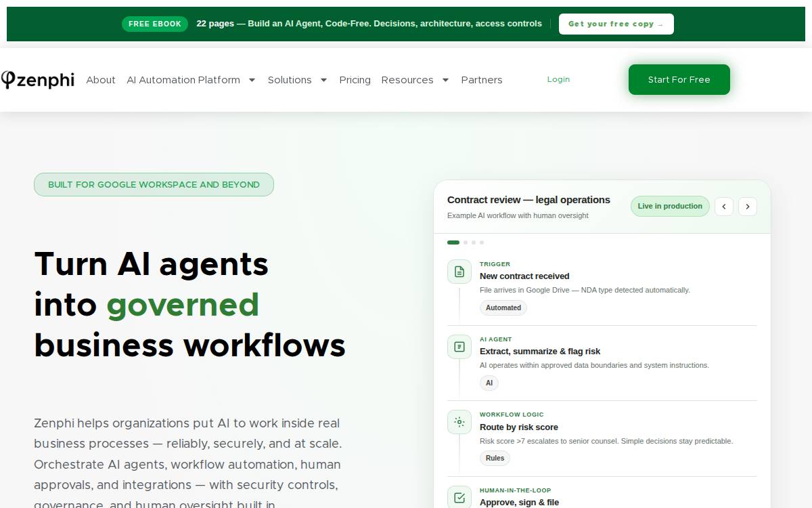Open the Resources menu
812x508 pixels.
[407, 80]
